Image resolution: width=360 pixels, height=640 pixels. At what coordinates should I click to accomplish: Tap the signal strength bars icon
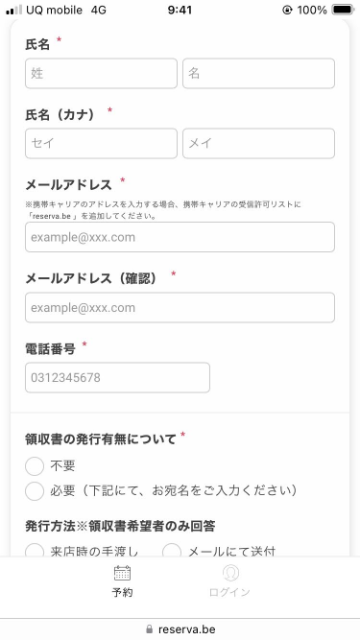[x=14, y=10]
